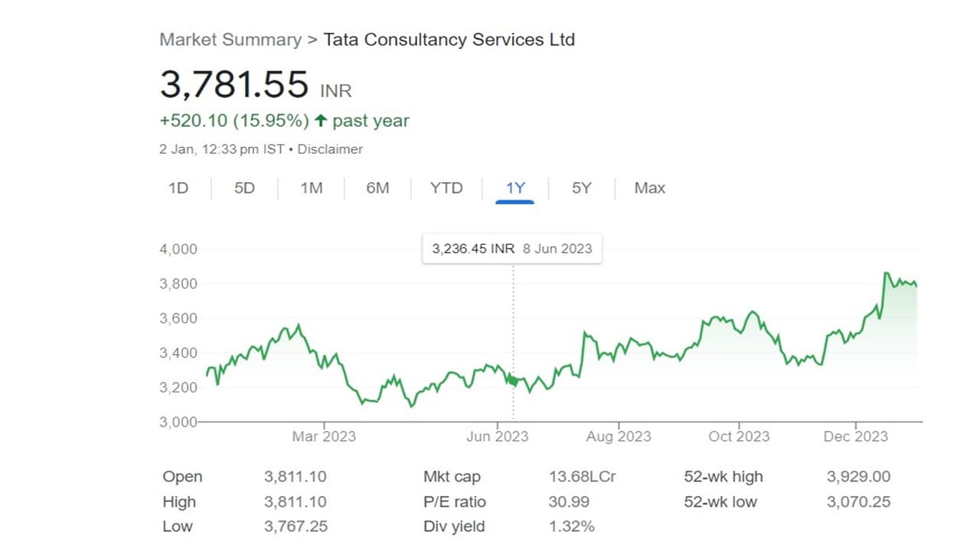Viewport: 980px width, 551px height.
Task: Click the Tata Consultancy Services Ltd title
Action: pyautogui.click(x=449, y=40)
